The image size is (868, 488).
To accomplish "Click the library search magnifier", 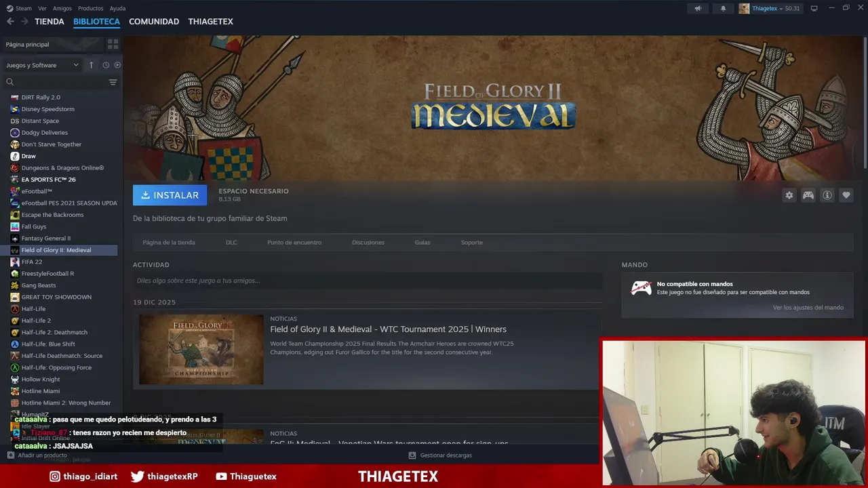I will coord(9,82).
